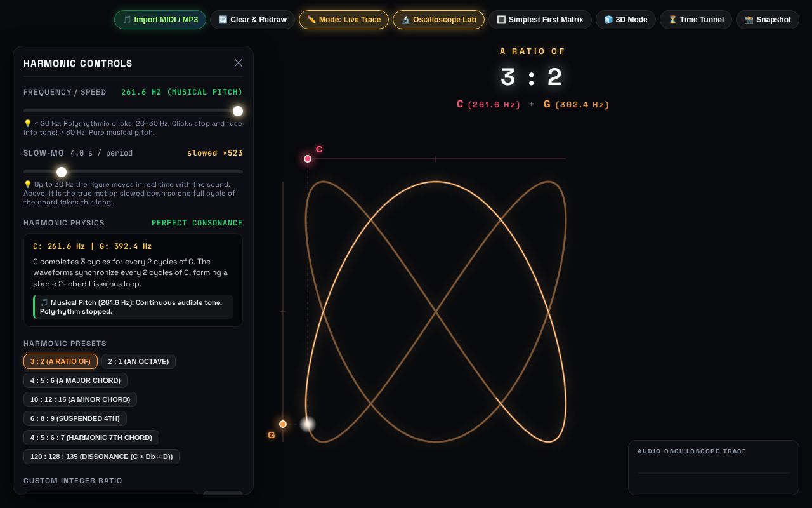Viewport: 812px width, 508px height.
Task: Click the Frequency / Speed slider handle
Action: (x=238, y=111)
